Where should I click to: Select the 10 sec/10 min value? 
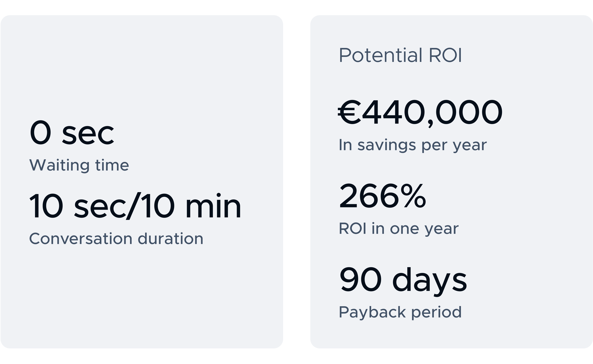tap(135, 206)
